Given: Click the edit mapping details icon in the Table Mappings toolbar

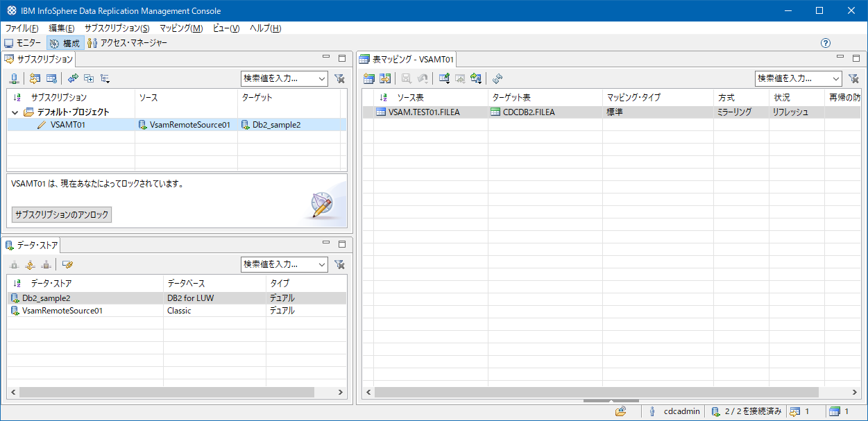Looking at the screenshot, I should (444, 78).
